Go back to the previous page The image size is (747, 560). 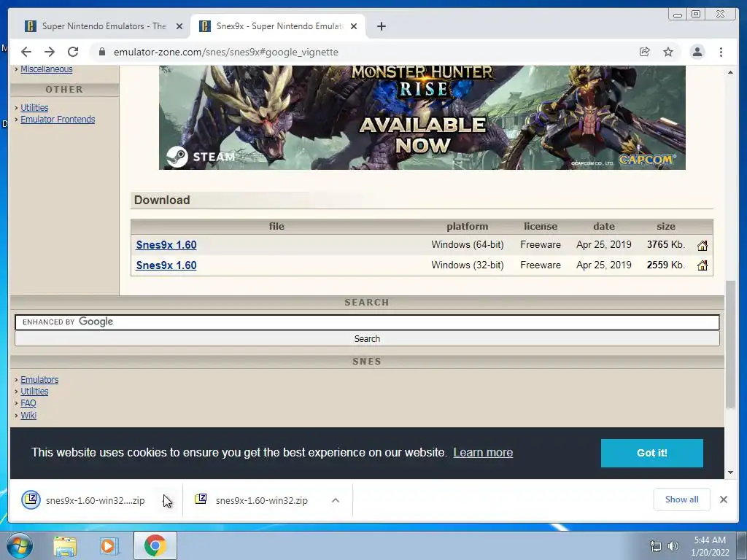pos(26,52)
